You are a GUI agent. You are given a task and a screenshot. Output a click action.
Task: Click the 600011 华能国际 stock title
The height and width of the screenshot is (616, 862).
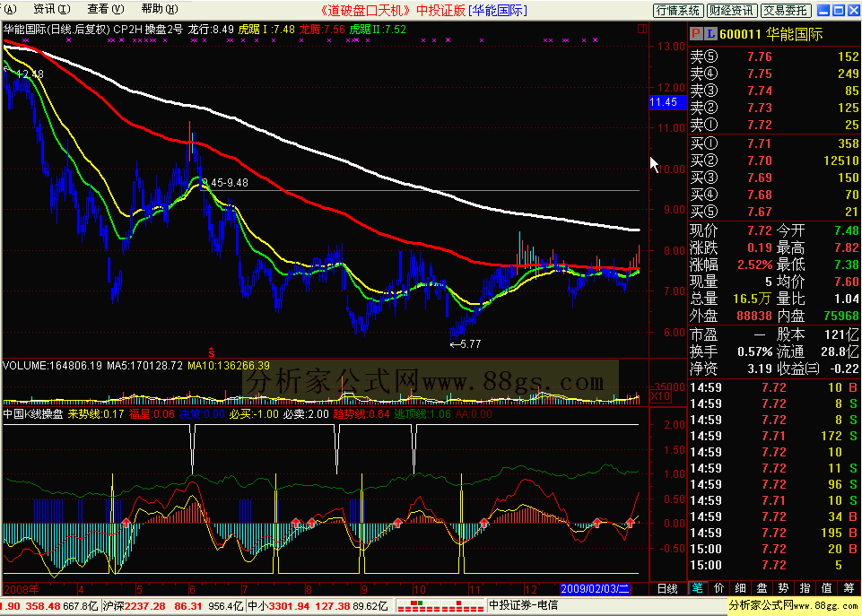coord(771,34)
